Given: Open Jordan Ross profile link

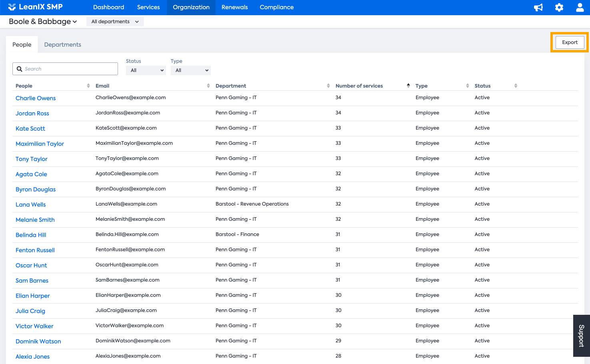Looking at the screenshot, I should point(32,113).
